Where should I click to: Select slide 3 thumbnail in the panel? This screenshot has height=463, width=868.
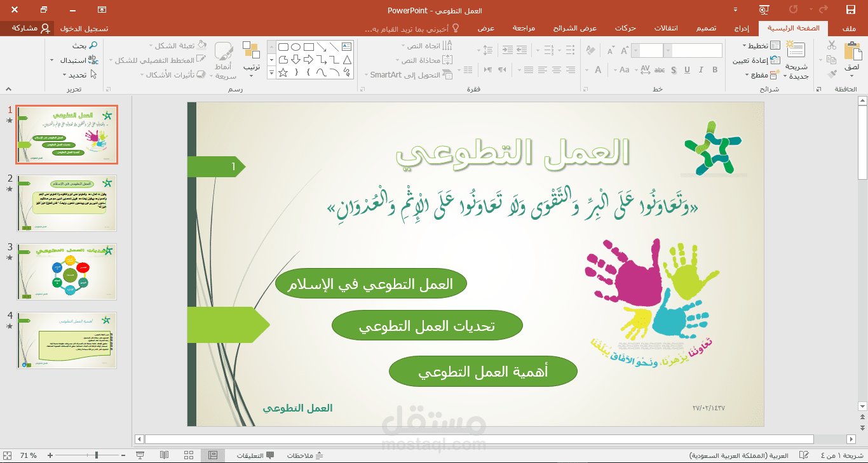tap(66, 272)
